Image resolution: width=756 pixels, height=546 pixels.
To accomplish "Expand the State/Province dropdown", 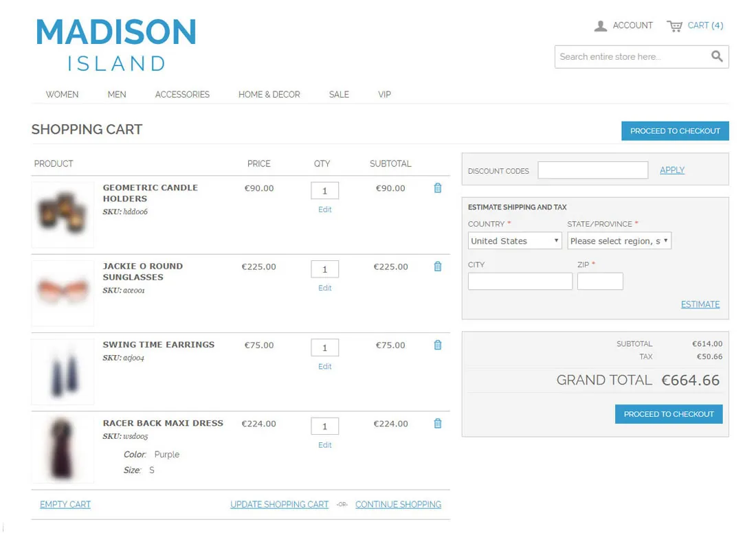I will click(619, 240).
